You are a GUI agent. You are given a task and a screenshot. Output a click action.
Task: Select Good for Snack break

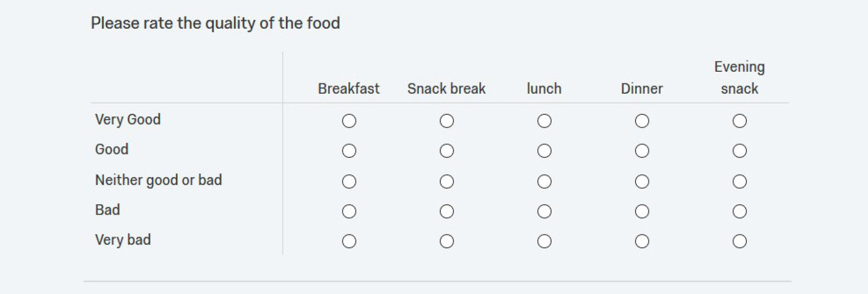coord(447,151)
